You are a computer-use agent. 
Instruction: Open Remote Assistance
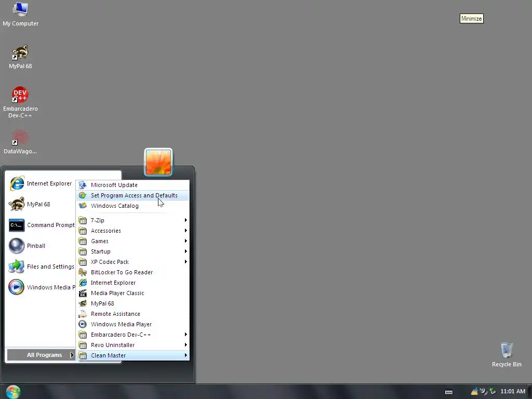(x=132, y=314)
